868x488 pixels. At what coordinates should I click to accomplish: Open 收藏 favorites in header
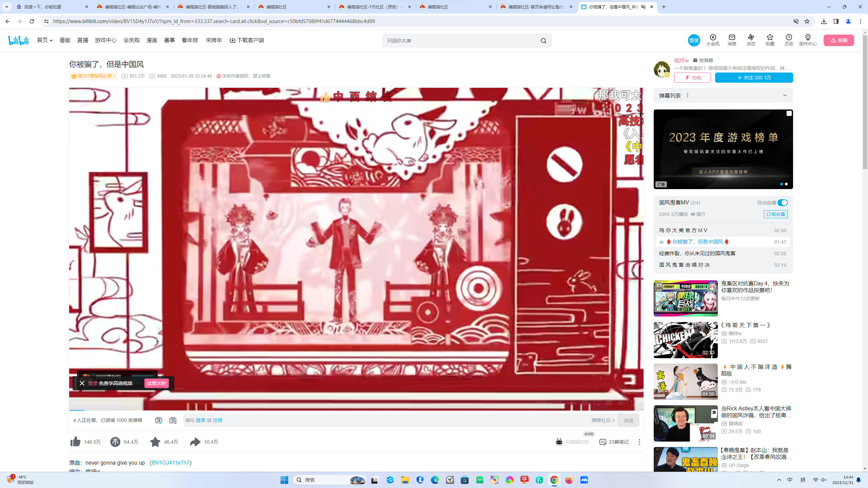click(770, 40)
